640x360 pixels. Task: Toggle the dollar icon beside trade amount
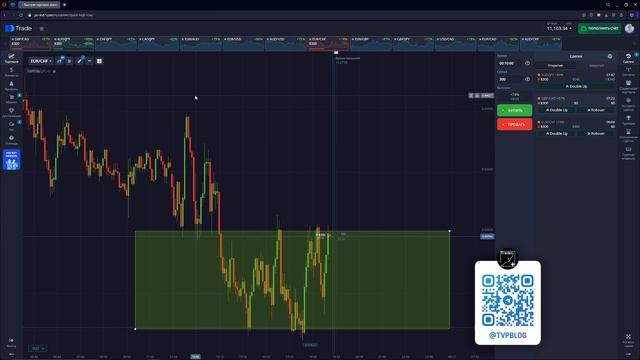[x=527, y=79]
